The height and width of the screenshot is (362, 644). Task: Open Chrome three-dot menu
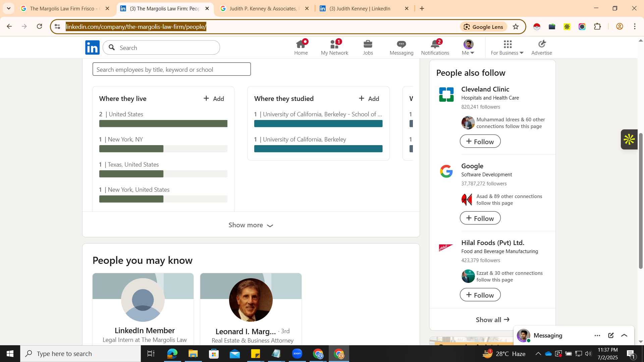coord(635,26)
